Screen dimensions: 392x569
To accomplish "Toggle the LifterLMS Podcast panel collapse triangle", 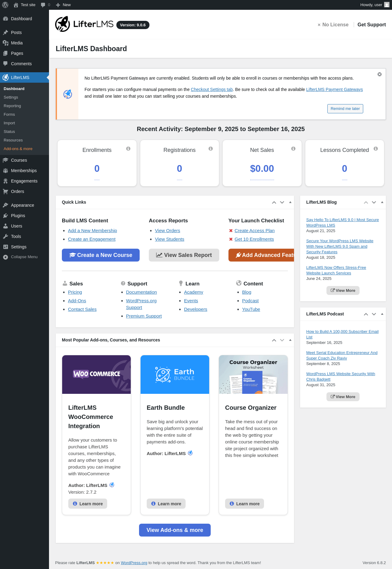I will tap(382, 314).
